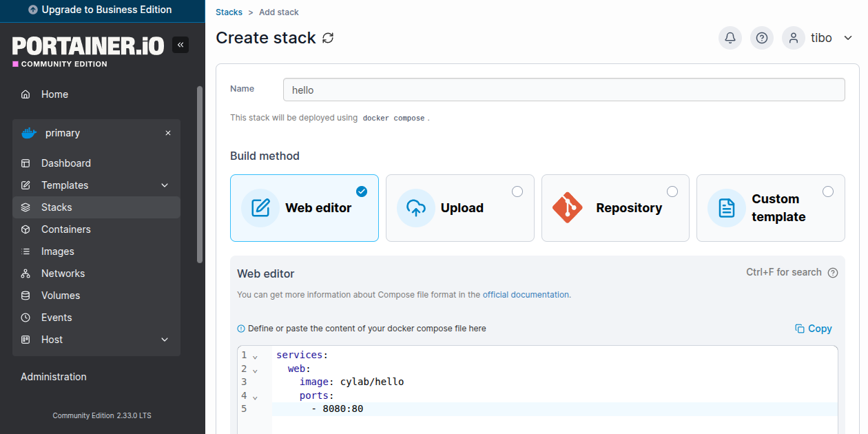Select the Custom template radio button
The height and width of the screenshot is (434, 868).
pyautogui.click(x=828, y=192)
